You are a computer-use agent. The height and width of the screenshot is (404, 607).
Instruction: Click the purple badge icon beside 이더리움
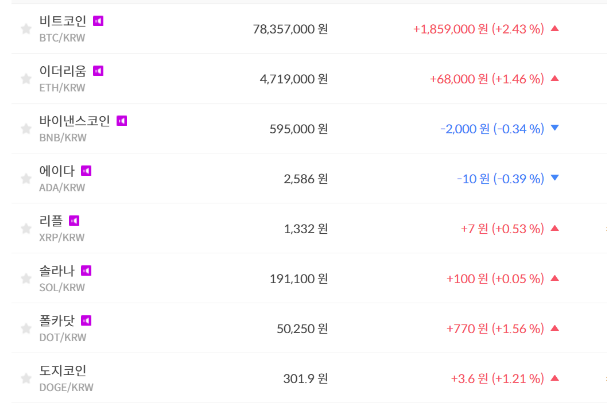pyautogui.click(x=98, y=71)
